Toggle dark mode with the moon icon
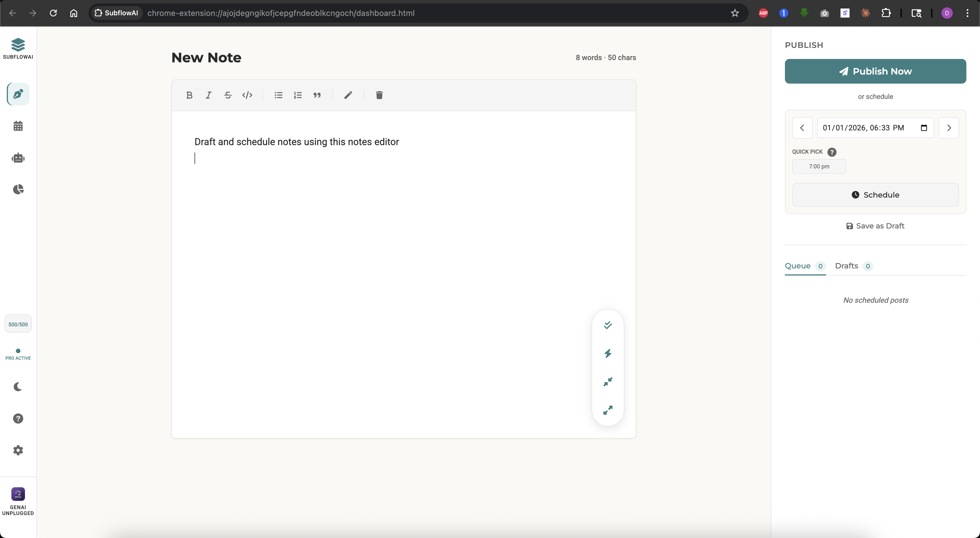980x538 pixels. click(x=18, y=387)
